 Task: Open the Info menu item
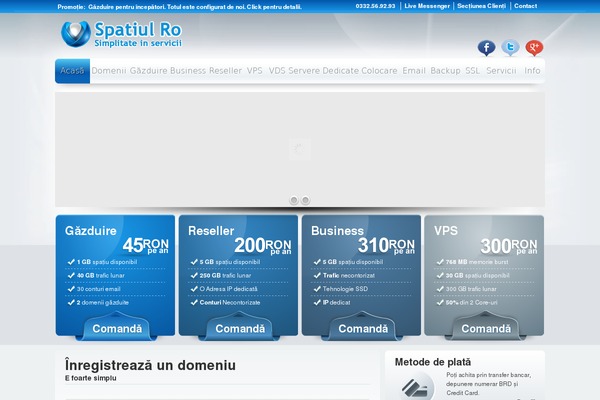[x=532, y=71]
